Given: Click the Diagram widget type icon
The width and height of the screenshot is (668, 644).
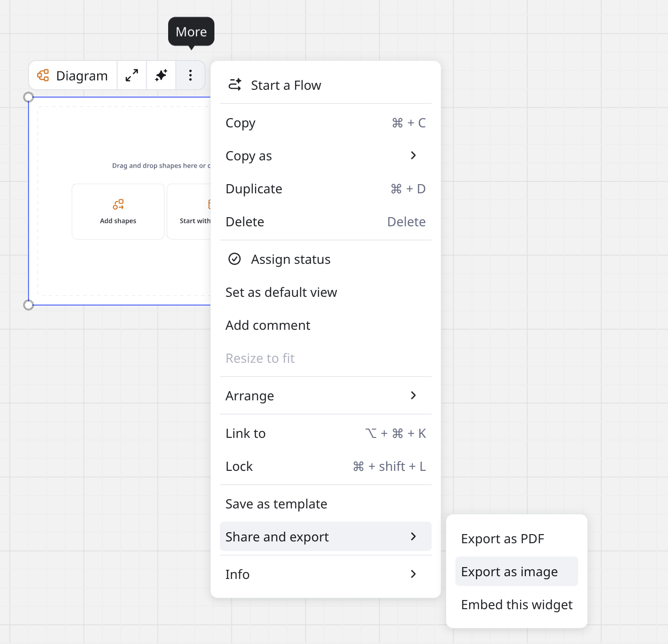Looking at the screenshot, I should tap(43, 76).
